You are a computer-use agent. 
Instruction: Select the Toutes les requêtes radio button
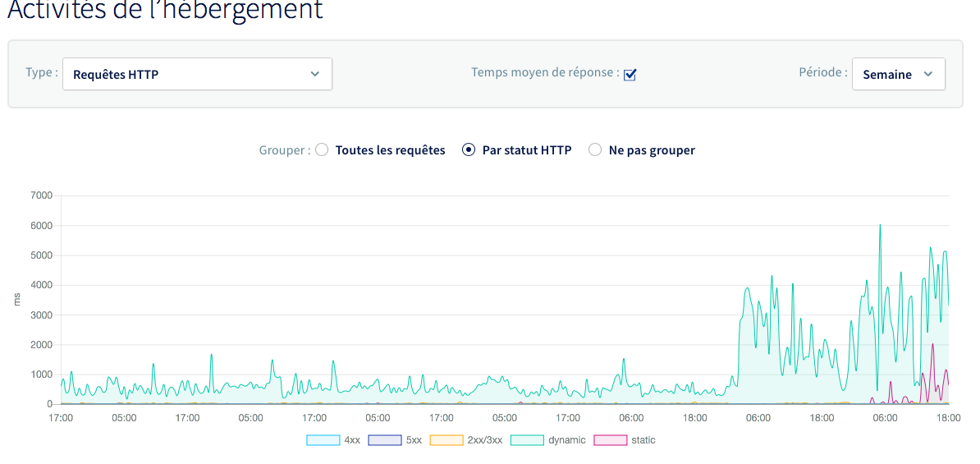323,150
